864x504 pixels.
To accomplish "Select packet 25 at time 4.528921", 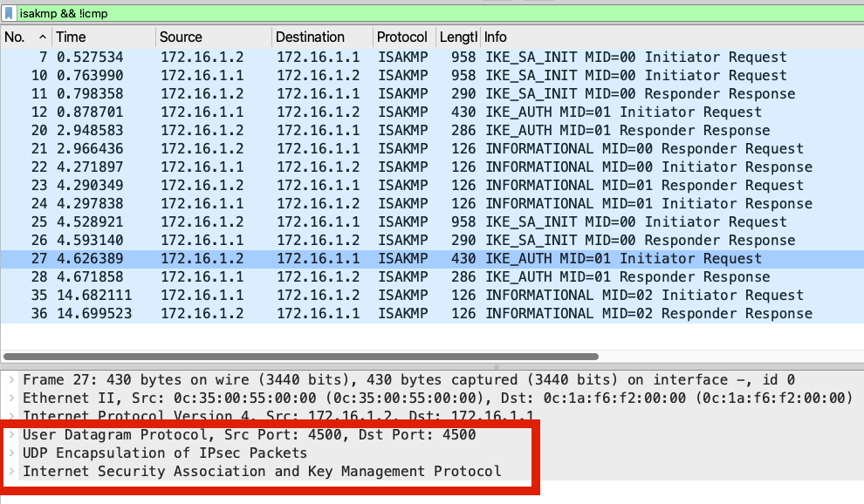I will 432,222.
